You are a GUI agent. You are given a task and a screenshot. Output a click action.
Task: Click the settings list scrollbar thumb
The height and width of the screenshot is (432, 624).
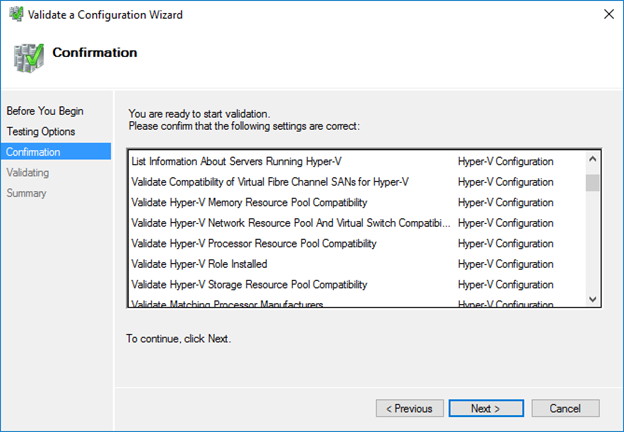click(593, 183)
